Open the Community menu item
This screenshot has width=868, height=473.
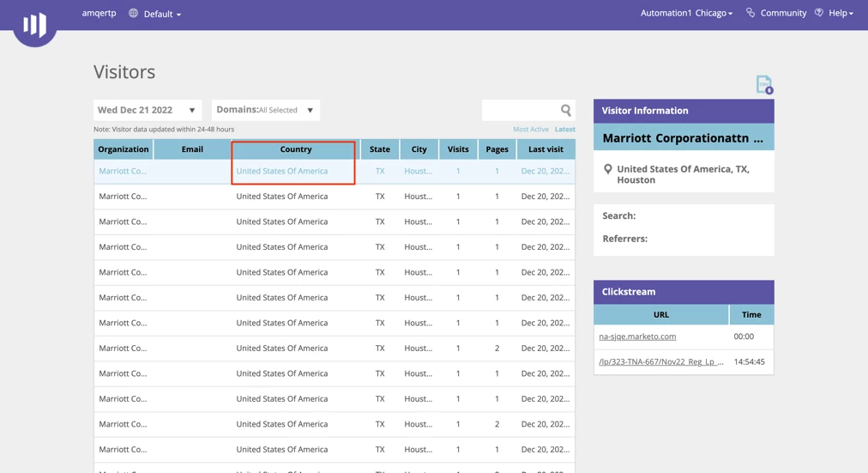pos(783,13)
